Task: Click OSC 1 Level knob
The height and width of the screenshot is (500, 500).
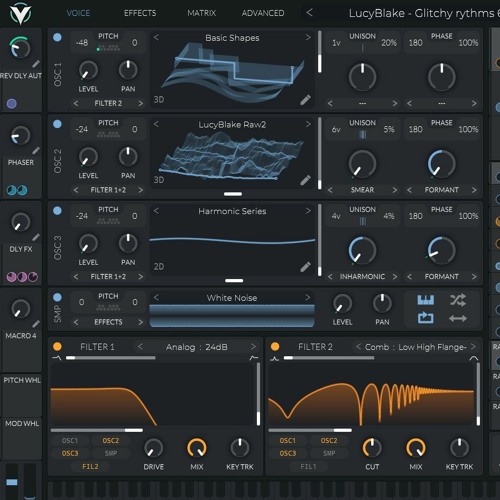Action: point(88,70)
